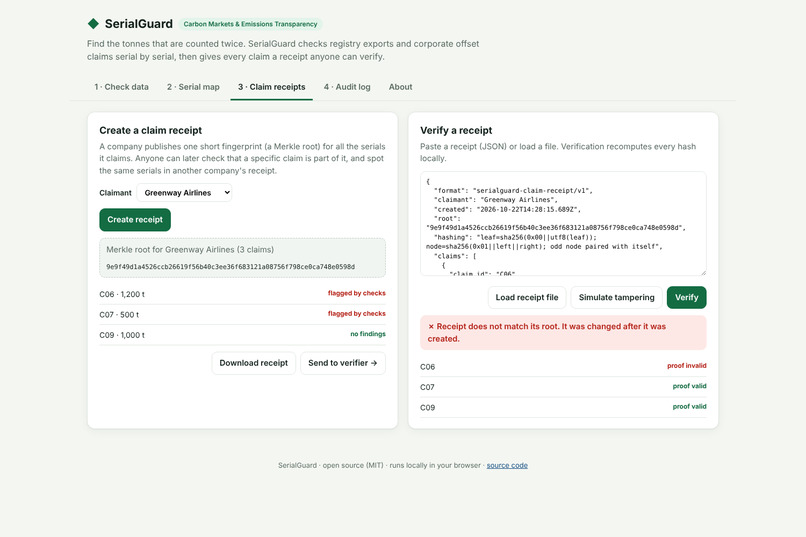Open the 2 · Serial map tab

click(193, 87)
